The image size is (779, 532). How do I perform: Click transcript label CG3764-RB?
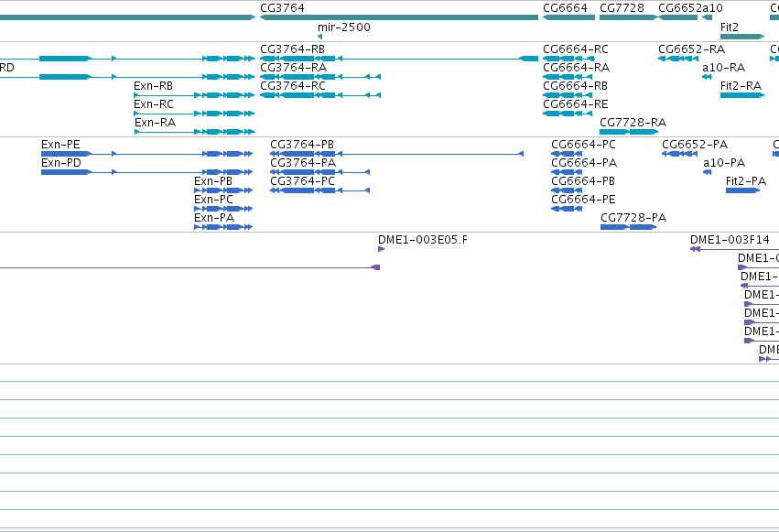coord(293,49)
